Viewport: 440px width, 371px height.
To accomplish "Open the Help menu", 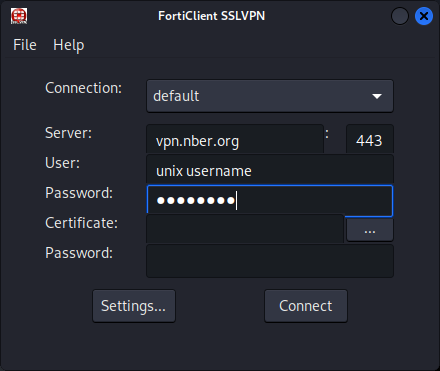I will coord(69,45).
